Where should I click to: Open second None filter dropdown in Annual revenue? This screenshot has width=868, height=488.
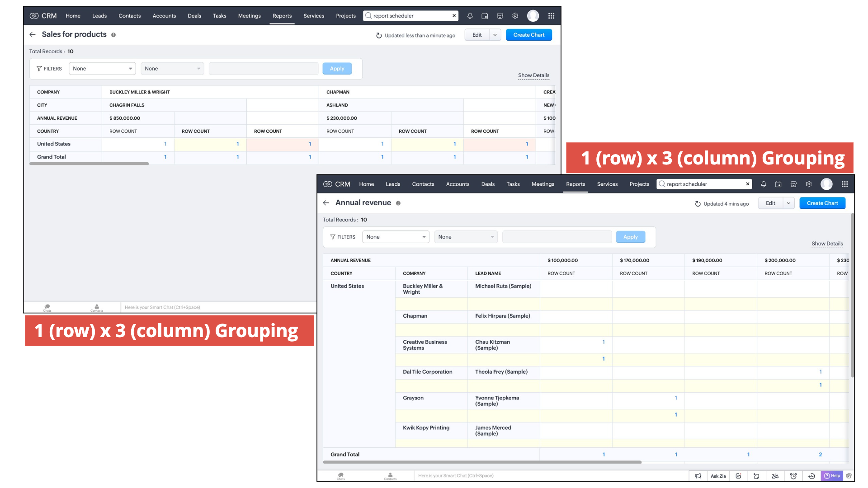(x=466, y=237)
